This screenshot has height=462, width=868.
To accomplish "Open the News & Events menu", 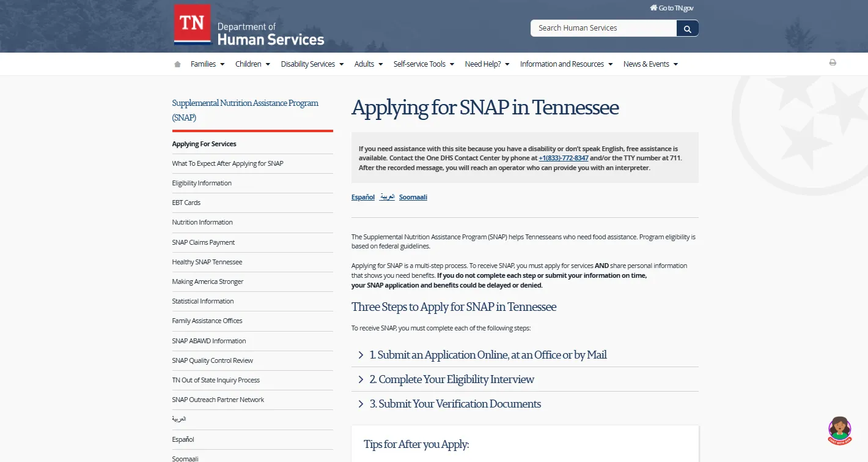I will (650, 64).
